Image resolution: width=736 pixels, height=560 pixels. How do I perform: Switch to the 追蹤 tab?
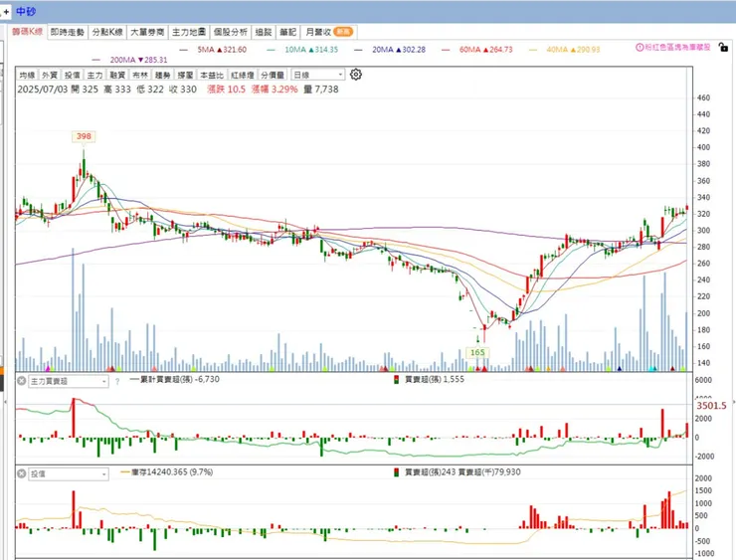click(264, 32)
